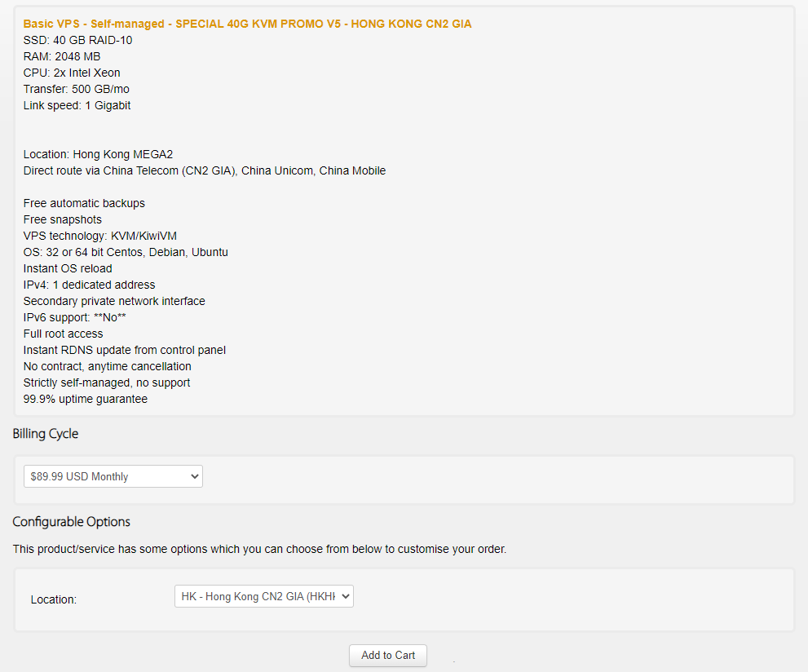808x672 pixels.
Task: Click the 99.9% uptime guarantee text
Action: click(86, 399)
